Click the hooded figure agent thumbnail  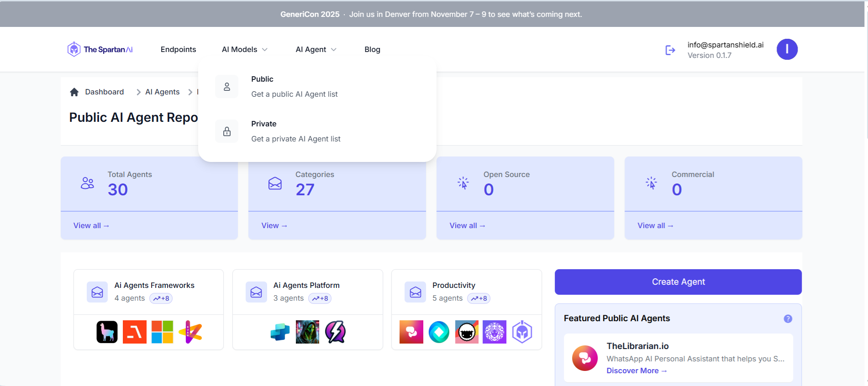click(x=307, y=332)
